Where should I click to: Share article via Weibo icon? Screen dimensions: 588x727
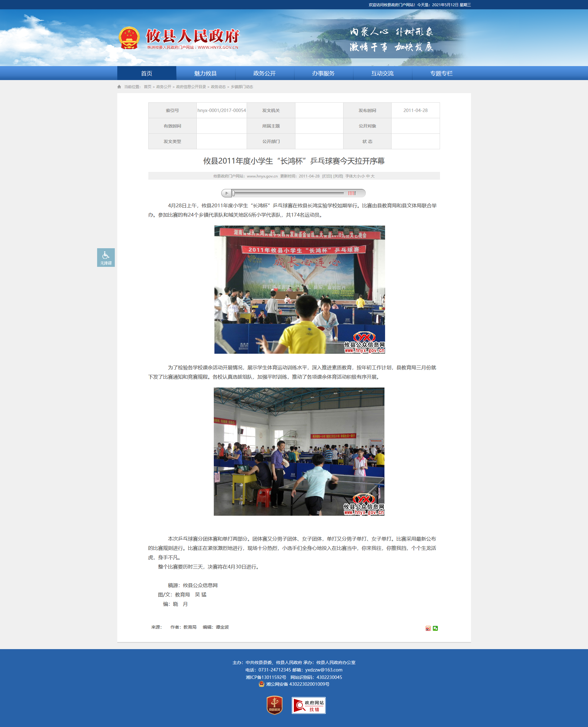pyautogui.click(x=428, y=628)
